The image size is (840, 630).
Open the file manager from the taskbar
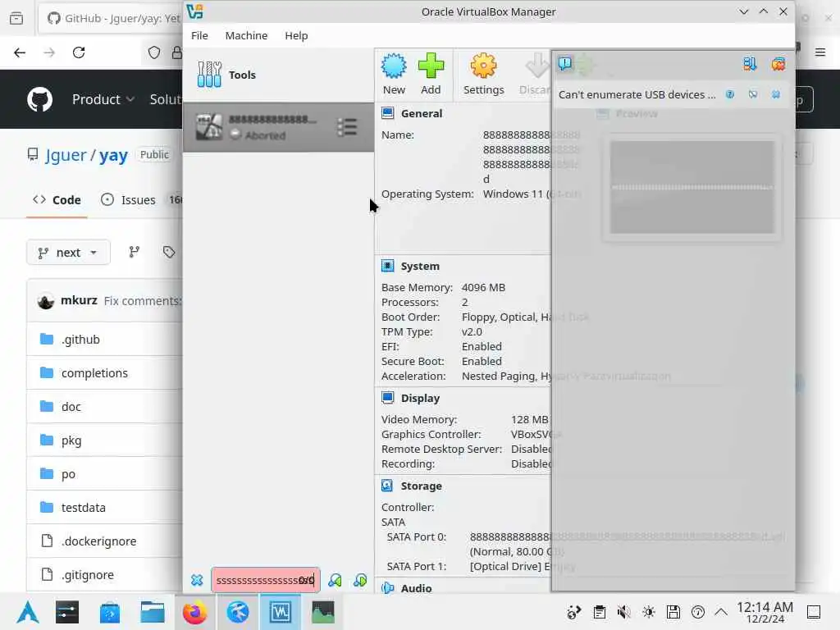(x=152, y=612)
